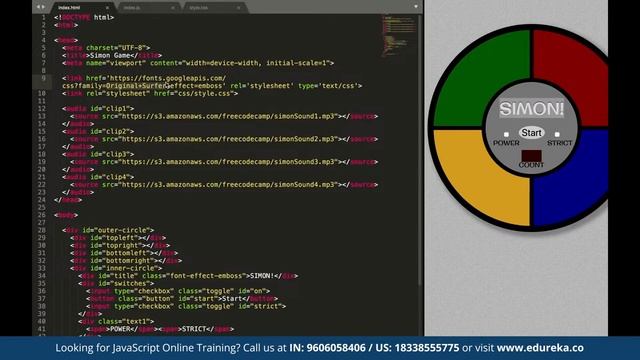Open the tab list dropdown arrow
Viewport: 640px width, 360px height.
(416, 7)
